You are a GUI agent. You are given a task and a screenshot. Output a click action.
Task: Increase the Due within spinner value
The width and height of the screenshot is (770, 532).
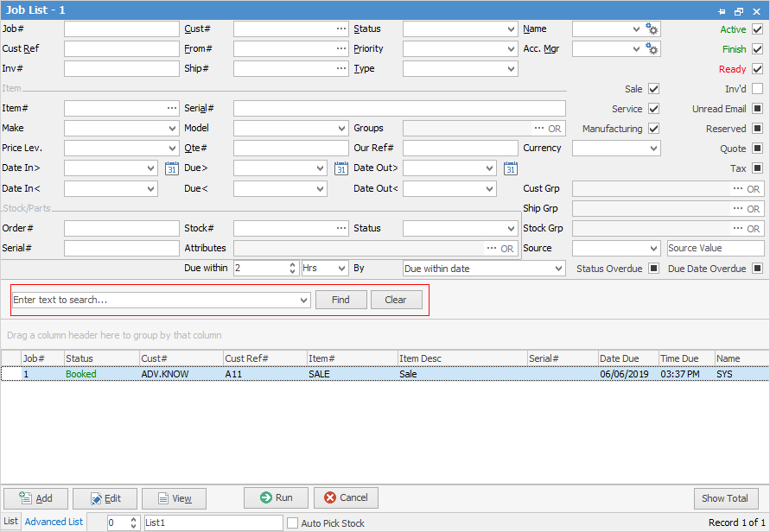click(291, 265)
